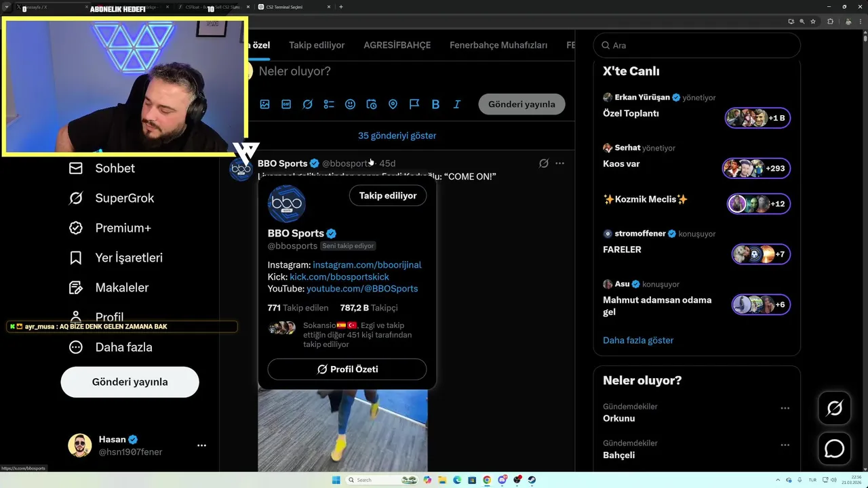Image resolution: width=868 pixels, height=488 pixels.
Task: Click the SuperGrok icon in sidebar
Action: click(x=76, y=198)
